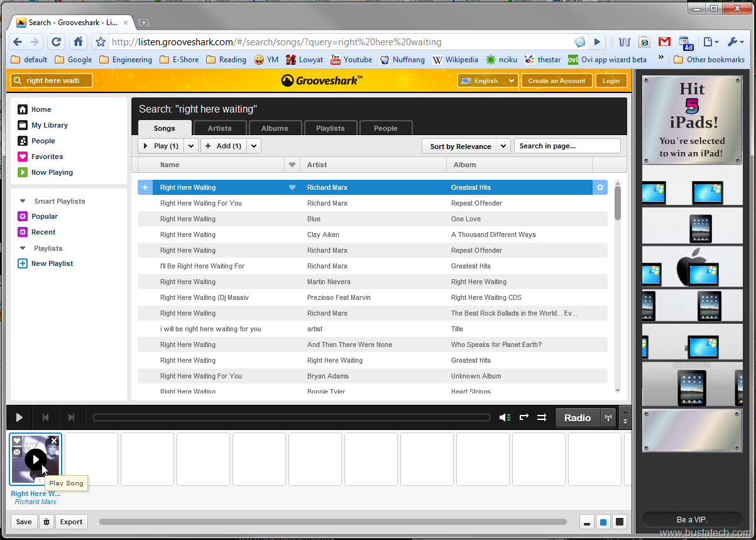Toggle repeat mode in player bar
Screen dimensions: 756x540
tap(524, 417)
